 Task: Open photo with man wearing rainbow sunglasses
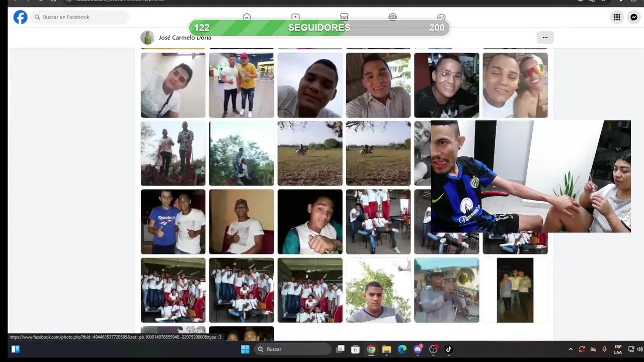point(515,85)
